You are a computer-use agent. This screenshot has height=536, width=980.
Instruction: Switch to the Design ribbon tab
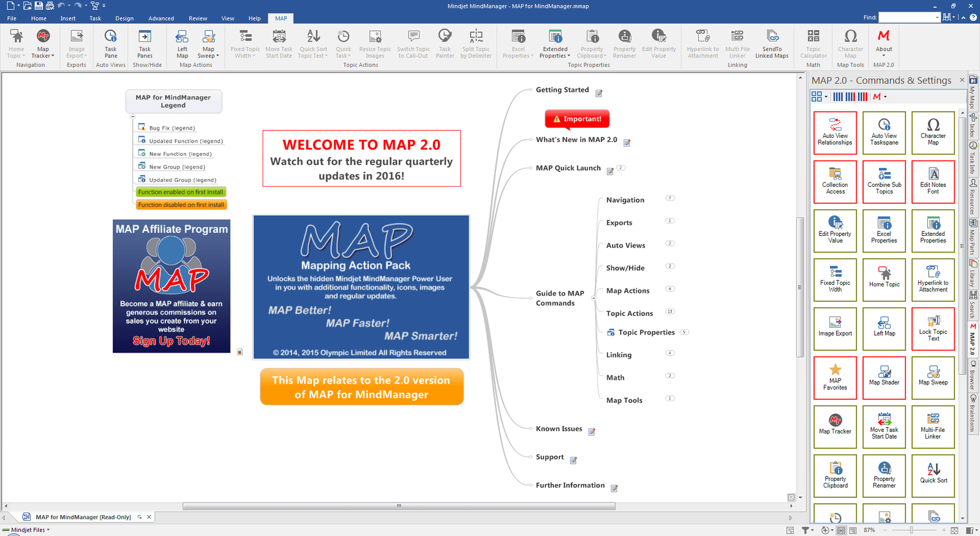pyautogui.click(x=124, y=18)
